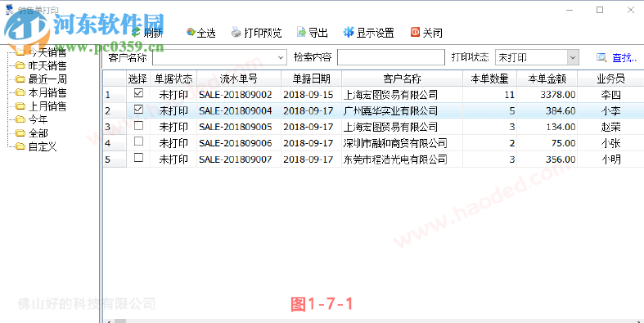
Task: Select 昨天销售 in the tree
Action: point(47,65)
